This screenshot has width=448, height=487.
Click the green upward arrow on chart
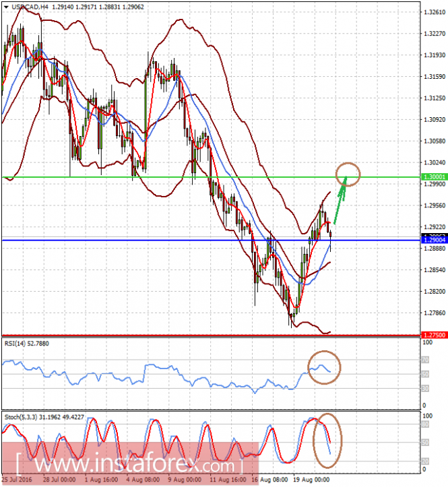click(340, 199)
